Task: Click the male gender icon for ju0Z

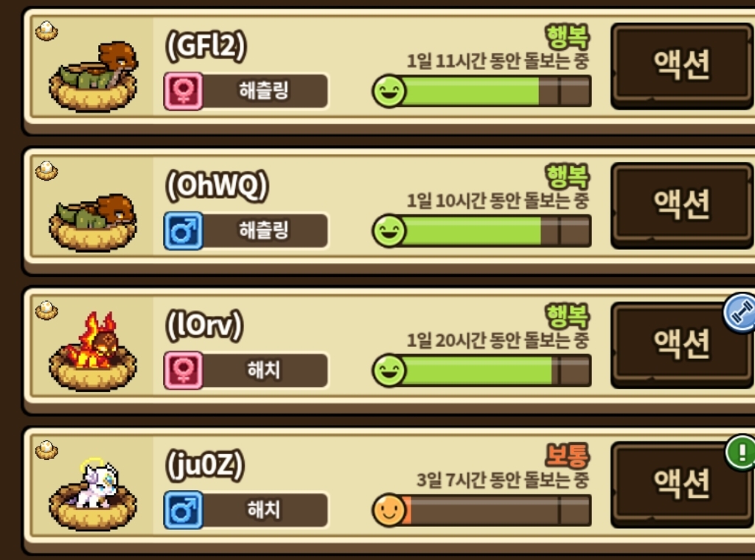Action: coord(184,510)
